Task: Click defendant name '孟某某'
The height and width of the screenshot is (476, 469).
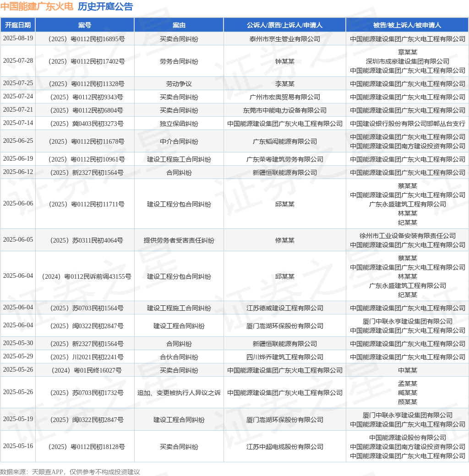Action: point(407,384)
